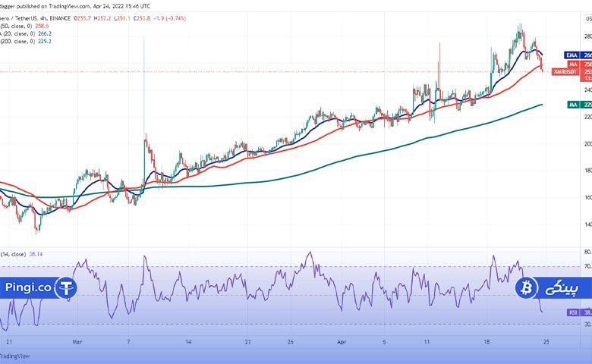Screen dimensions: 592x364
Task: Click the (14, close) 38.14 RSI legend
Action: point(21,254)
